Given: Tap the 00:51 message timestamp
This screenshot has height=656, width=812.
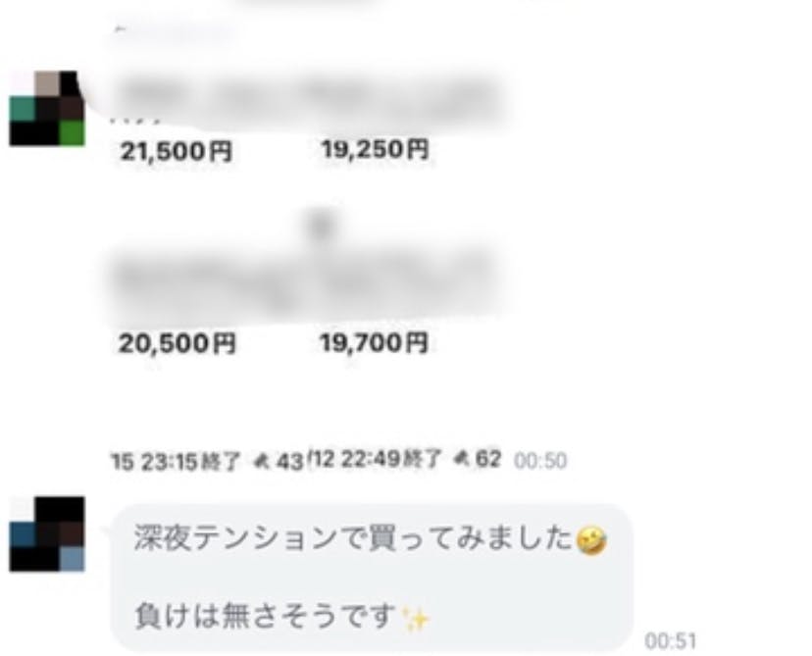Looking at the screenshot, I should click(x=671, y=641).
